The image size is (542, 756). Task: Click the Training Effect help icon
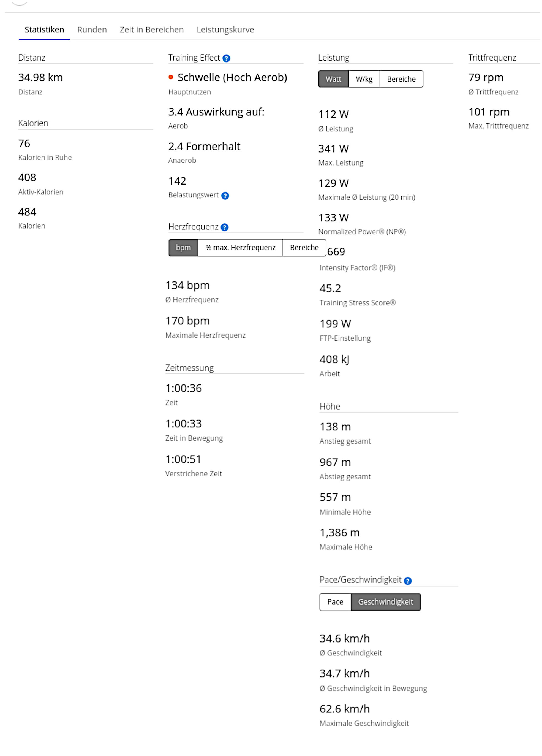pos(226,58)
